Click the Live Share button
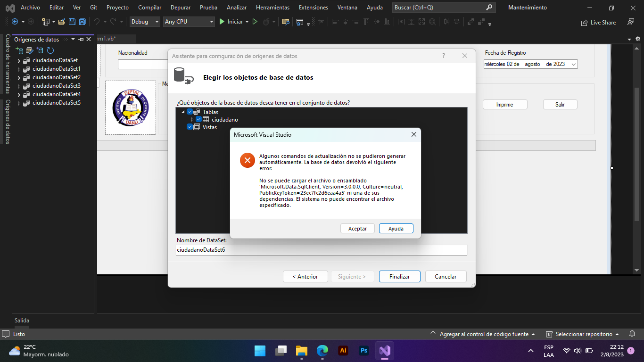This screenshot has height=362, width=644. (x=599, y=22)
